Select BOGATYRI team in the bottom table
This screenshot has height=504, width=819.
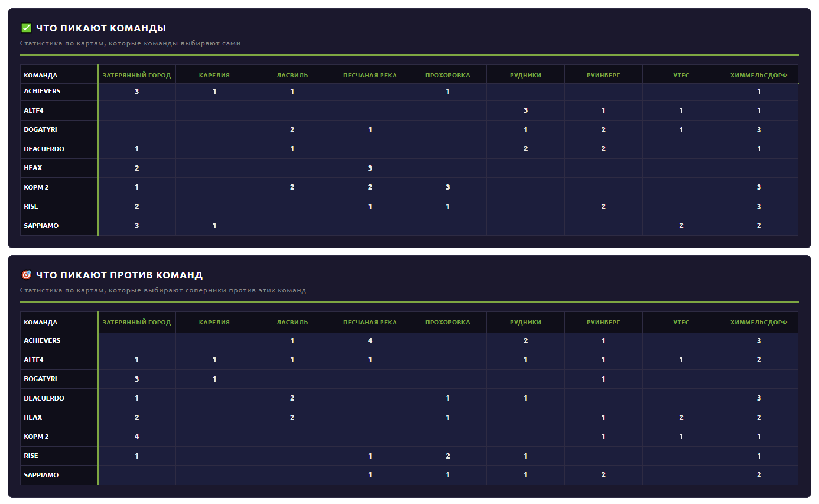[x=40, y=379]
